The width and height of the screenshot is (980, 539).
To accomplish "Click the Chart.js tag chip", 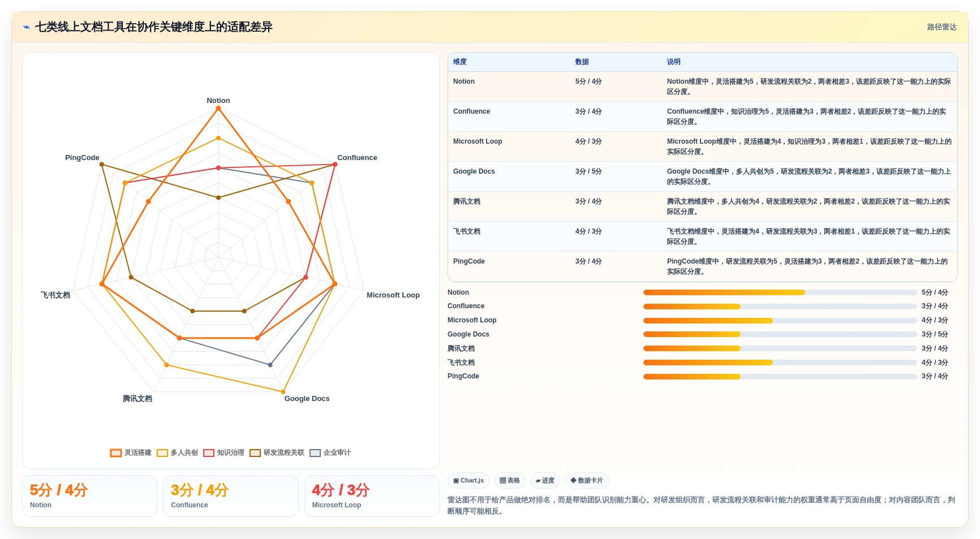I will (468, 481).
